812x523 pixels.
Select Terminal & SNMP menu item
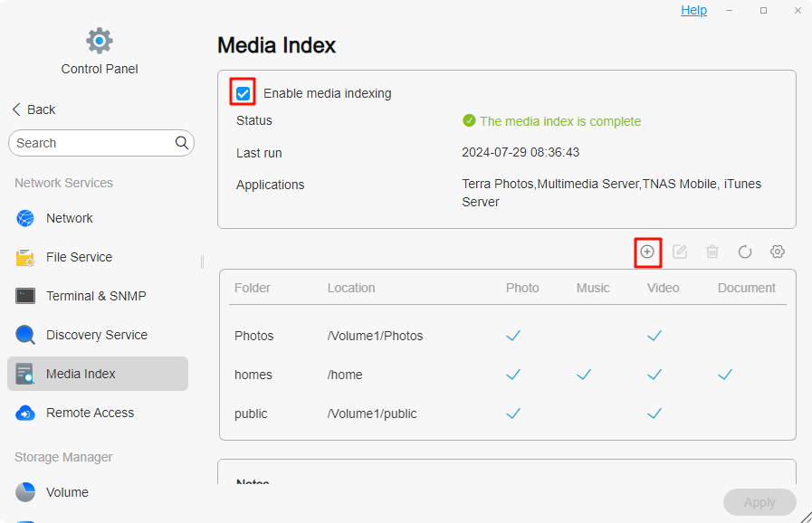pos(96,296)
